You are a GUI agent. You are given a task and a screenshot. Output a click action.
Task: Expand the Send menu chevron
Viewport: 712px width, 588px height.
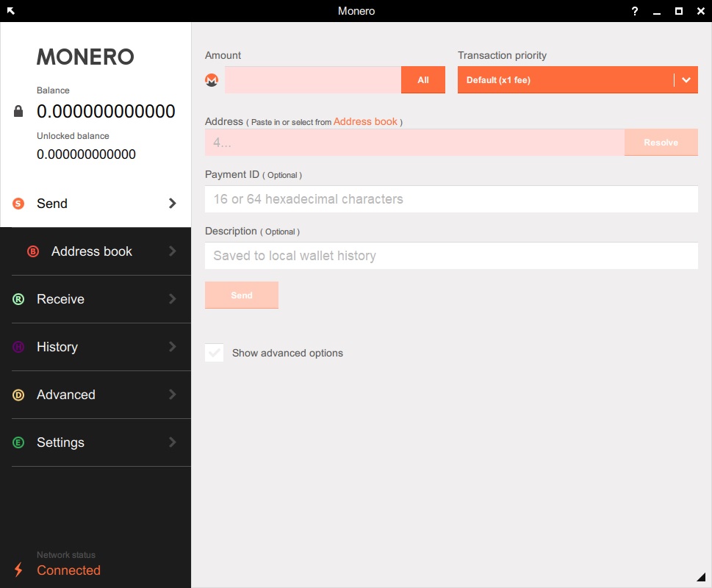click(x=172, y=204)
